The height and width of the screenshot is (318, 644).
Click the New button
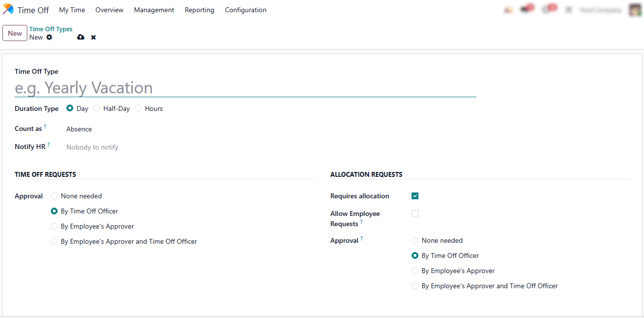(x=15, y=33)
